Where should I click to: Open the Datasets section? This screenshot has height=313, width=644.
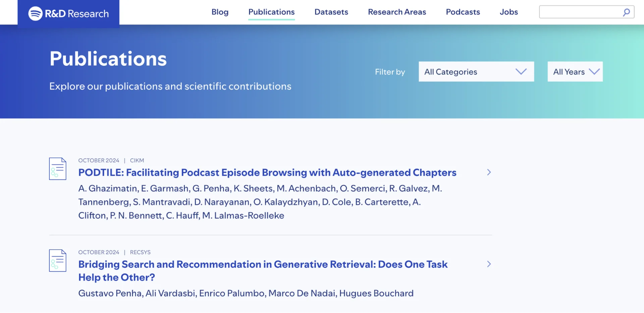tap(331, 12)
